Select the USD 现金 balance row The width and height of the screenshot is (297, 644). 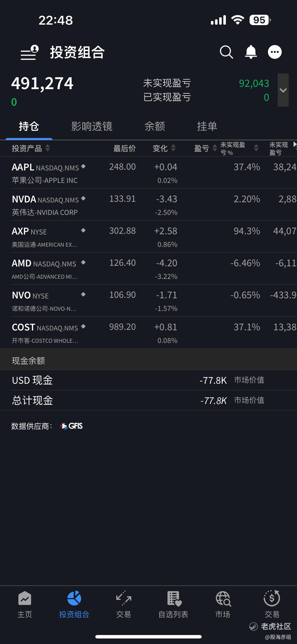pos(148,380)
